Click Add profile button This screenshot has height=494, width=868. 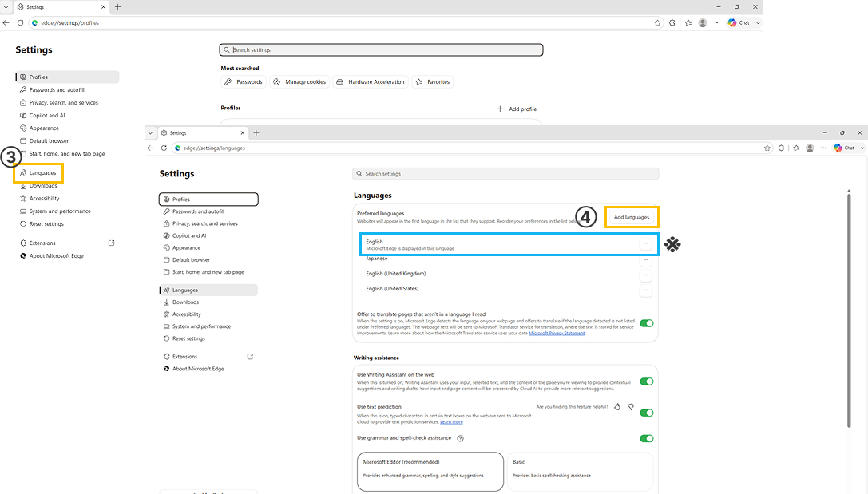(517, 109)
